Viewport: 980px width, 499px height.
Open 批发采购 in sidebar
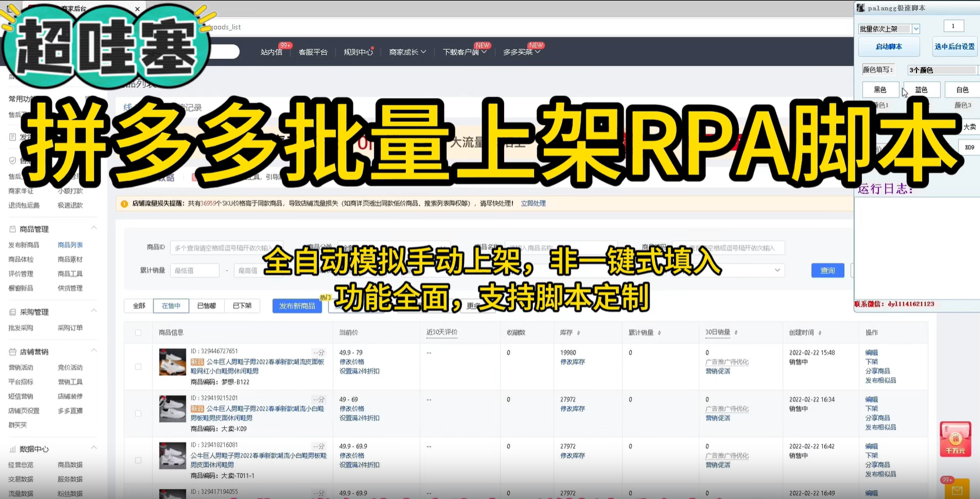(x=21, y=328)
